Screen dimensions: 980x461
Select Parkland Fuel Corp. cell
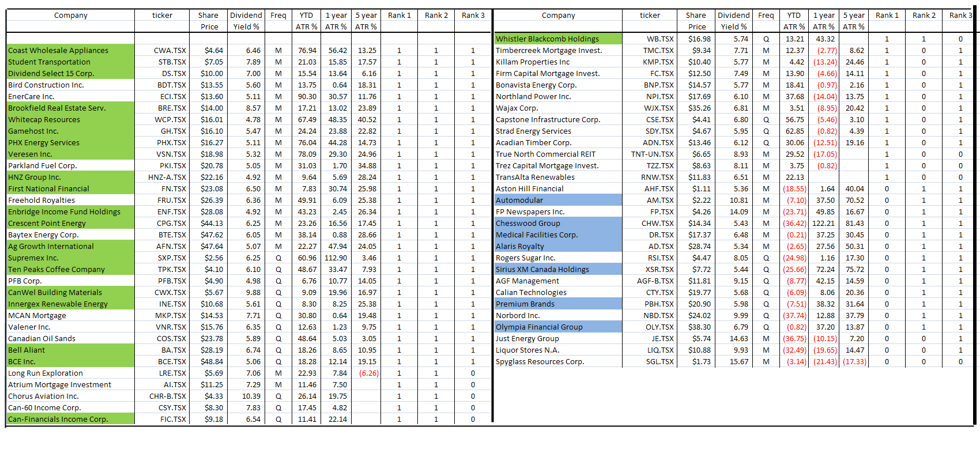point(70,165)
